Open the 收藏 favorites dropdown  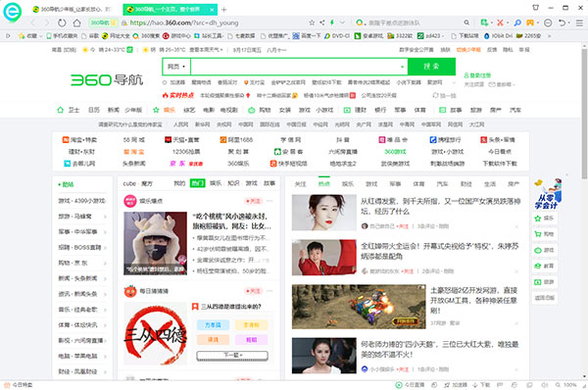[30, 35]
